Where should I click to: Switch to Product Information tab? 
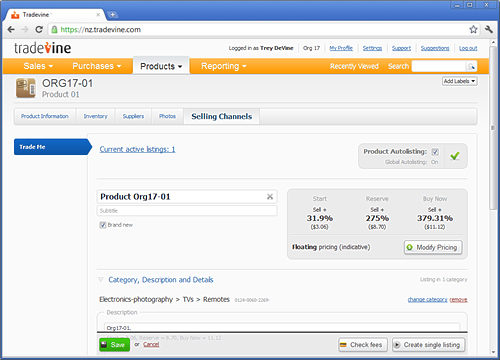tap(45, 116)
